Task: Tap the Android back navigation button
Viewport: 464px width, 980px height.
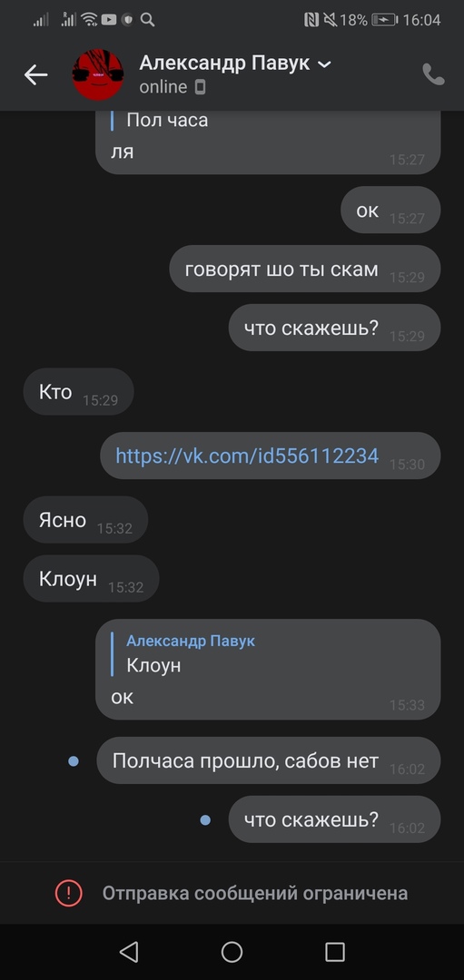Action: pyautogui.click(x=128, y=952)
